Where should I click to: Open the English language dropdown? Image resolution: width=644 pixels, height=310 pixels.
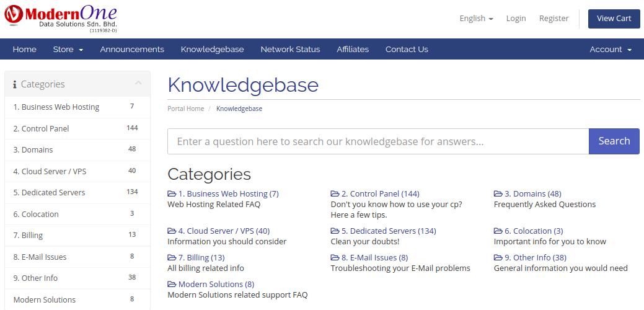(x=476, y=19)
